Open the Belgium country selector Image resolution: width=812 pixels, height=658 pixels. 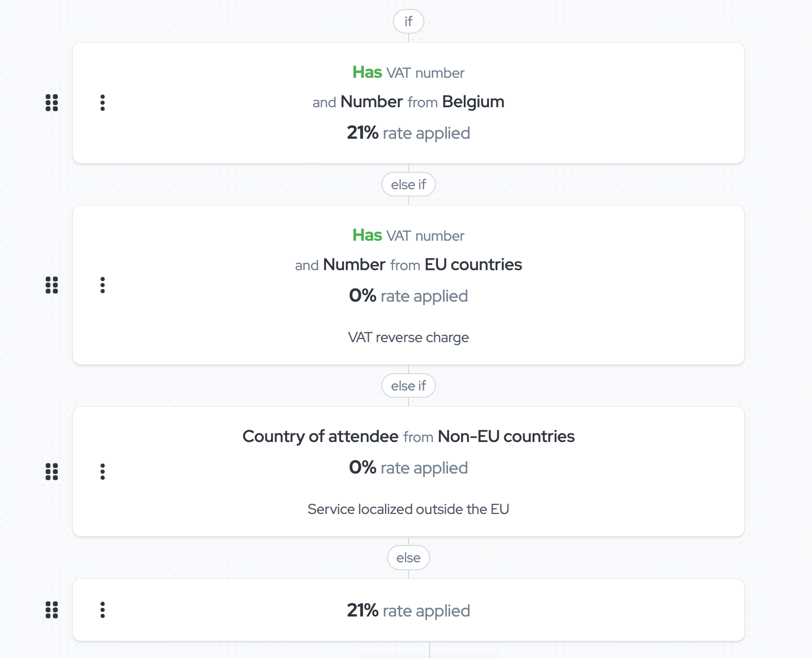[473, 102]
